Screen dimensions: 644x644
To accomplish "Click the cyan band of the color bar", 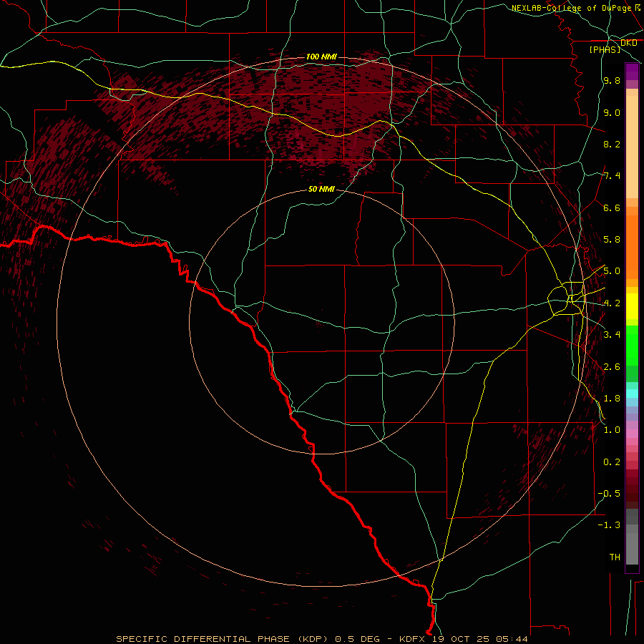I will click(632, 394).
